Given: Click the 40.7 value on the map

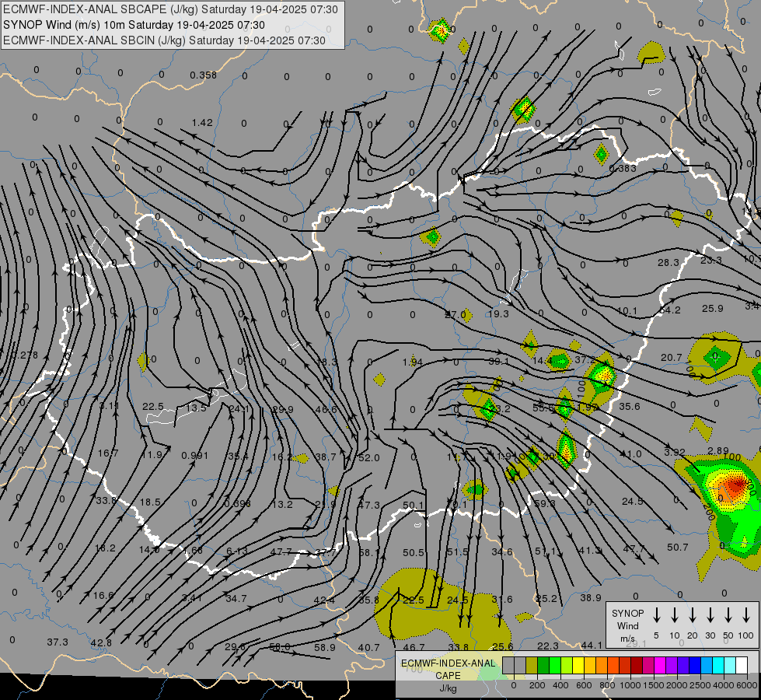Looking at the screenshot, I should [368, 647].
